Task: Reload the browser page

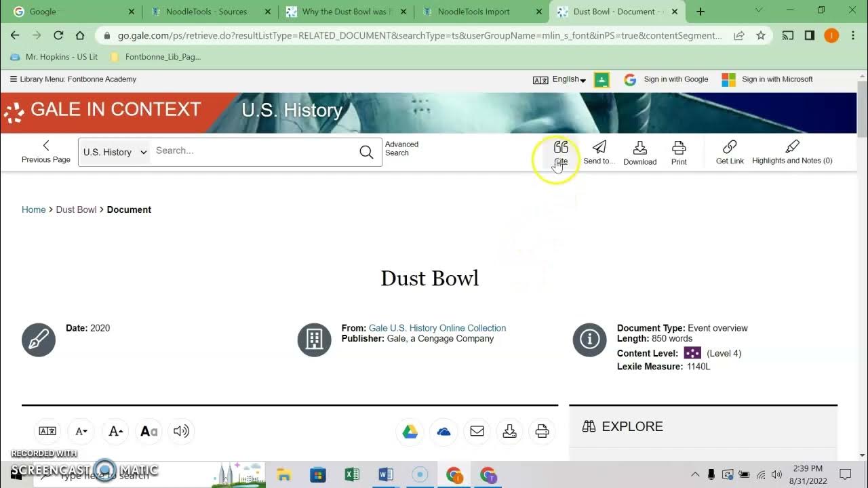Action: (58, 35)
